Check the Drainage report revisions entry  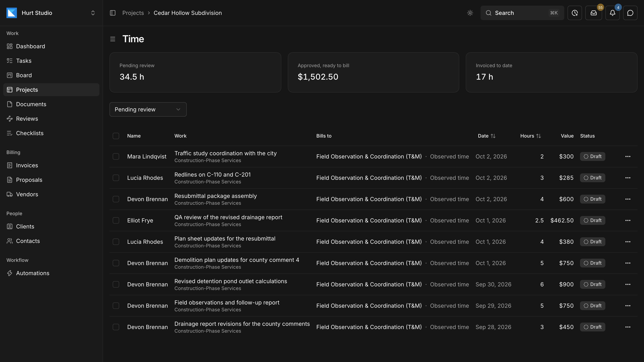pyautogui.click(x=116, y=327)
